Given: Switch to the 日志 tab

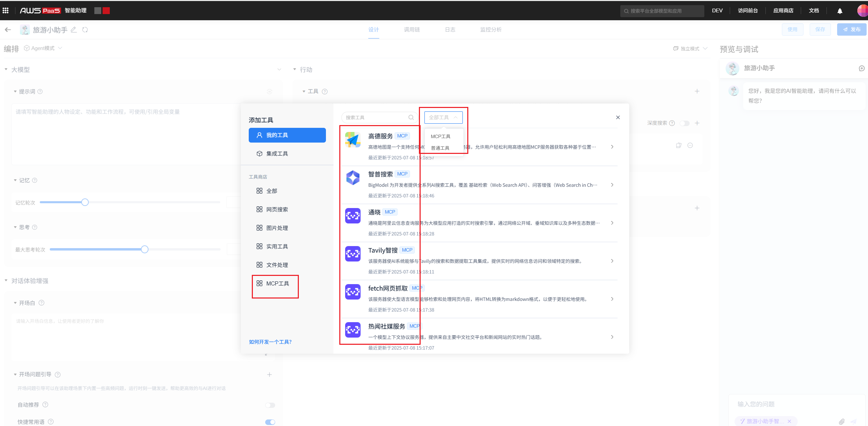Looking at the screenshot, I should coord(450,30).
